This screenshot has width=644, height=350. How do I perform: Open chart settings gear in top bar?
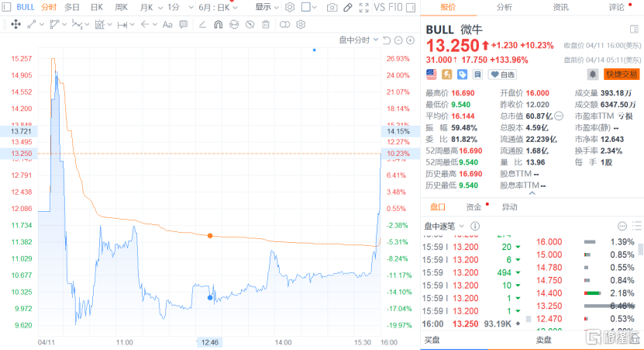pos(290,8)
